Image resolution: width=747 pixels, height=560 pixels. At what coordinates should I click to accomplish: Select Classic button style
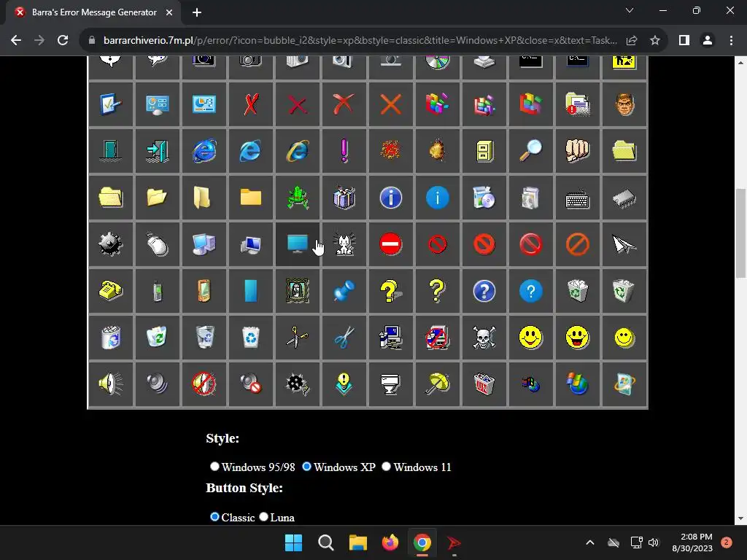click(214, 517)
